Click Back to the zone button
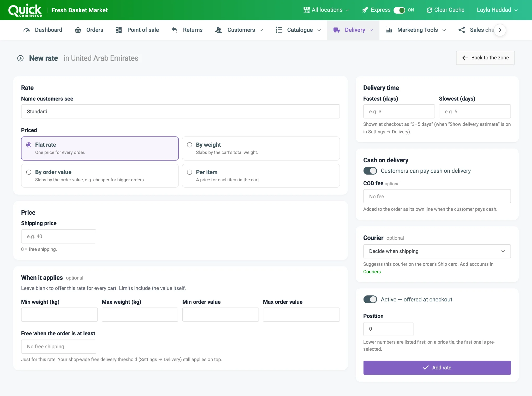532x396 pixels. pos(485,58)
